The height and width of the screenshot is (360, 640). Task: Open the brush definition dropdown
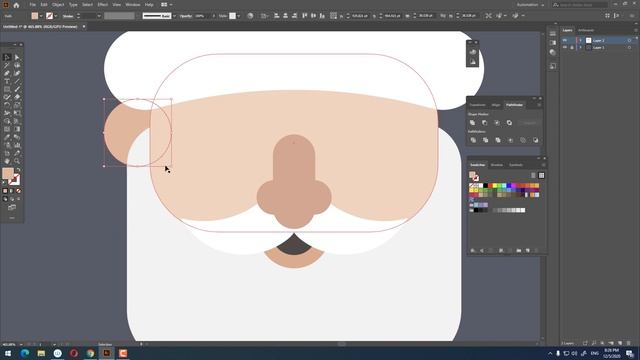[x=174, y=16]
